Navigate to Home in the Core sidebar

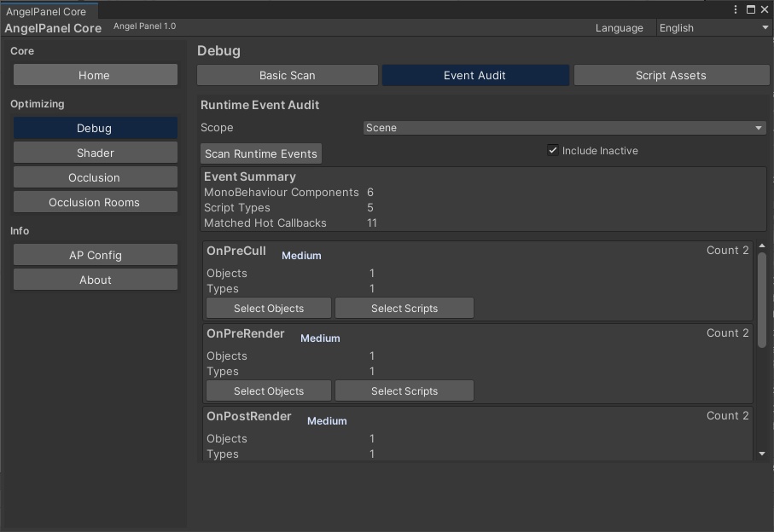95,75
